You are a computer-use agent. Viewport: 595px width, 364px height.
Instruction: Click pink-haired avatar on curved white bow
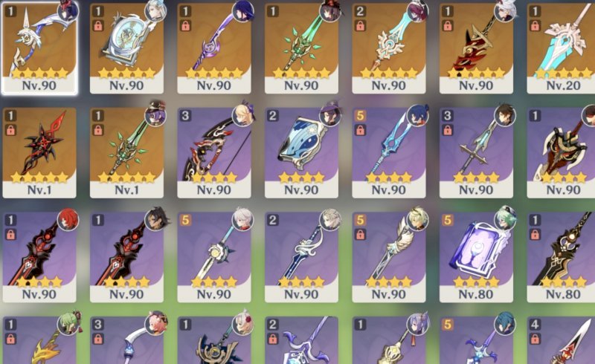[x=155, y=323]
